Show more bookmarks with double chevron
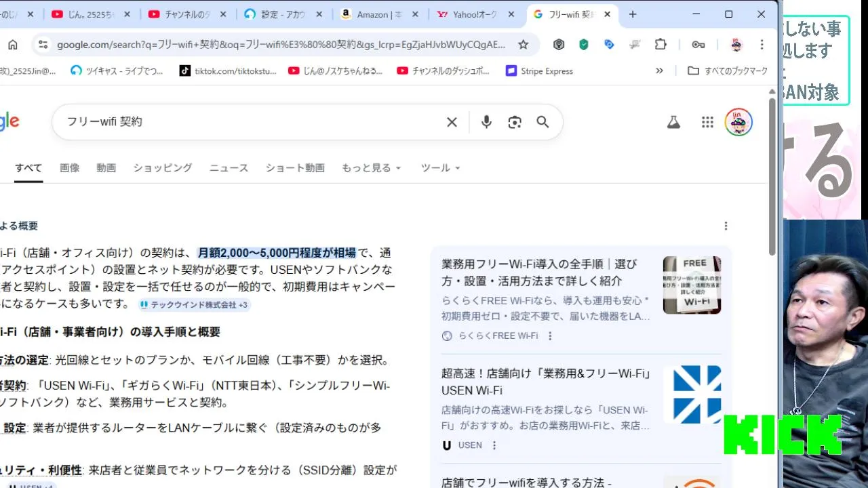Screen dimensions: 868x488 click(659, 70)
